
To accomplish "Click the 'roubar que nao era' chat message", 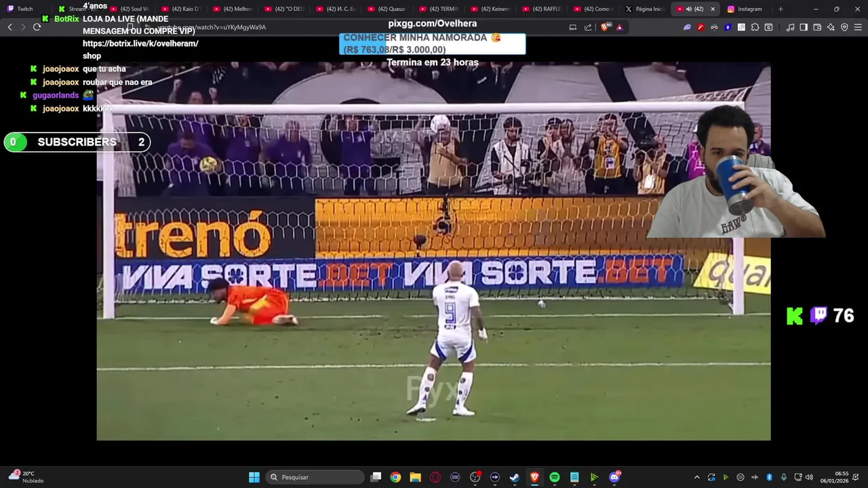I will click(117, 82).
